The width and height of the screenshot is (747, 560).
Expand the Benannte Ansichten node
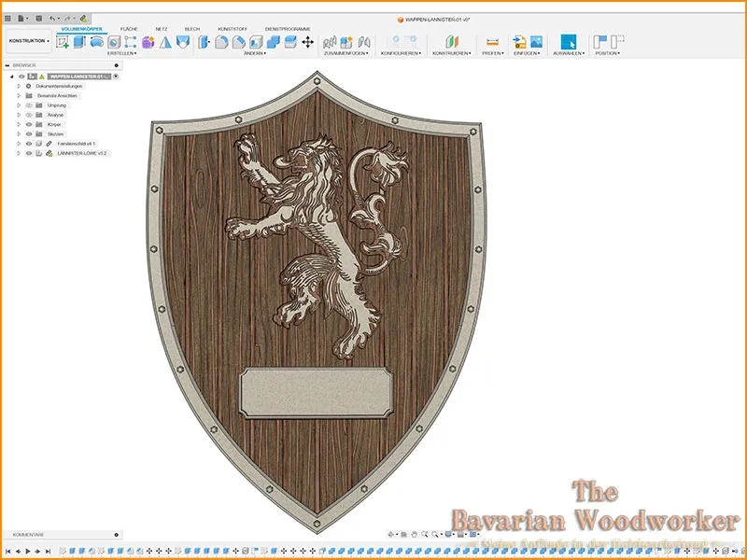coord(19,96)
